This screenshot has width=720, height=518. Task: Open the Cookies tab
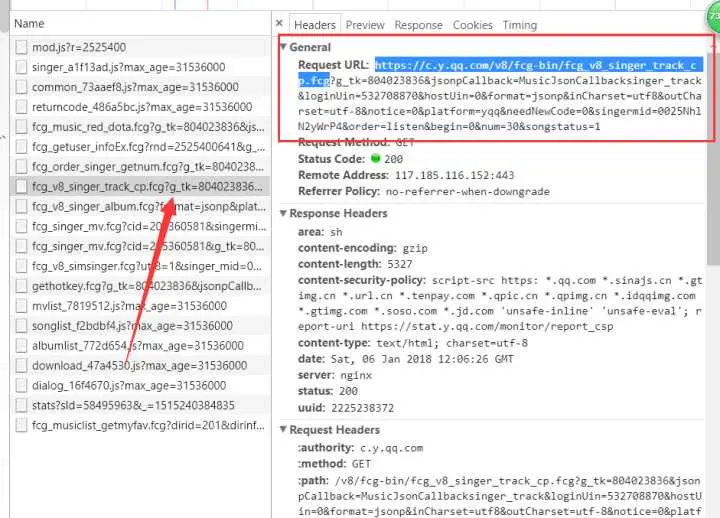pos(472,25)
